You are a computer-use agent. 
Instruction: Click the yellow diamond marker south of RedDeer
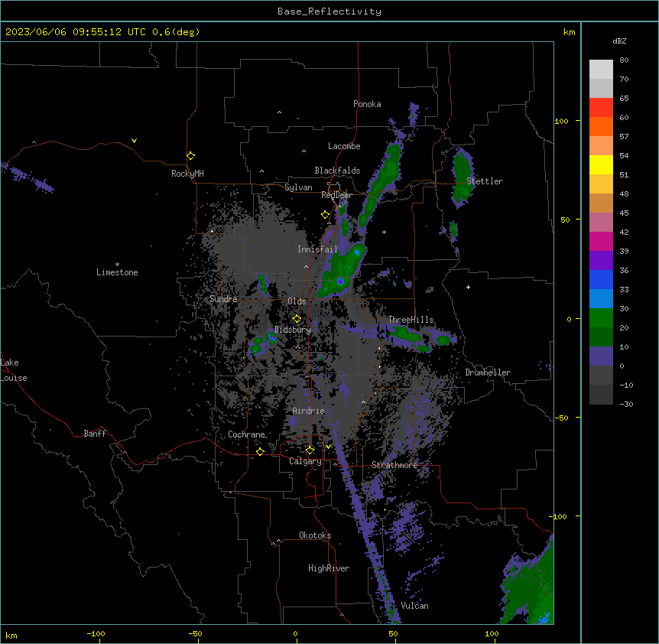coord(325,215)
